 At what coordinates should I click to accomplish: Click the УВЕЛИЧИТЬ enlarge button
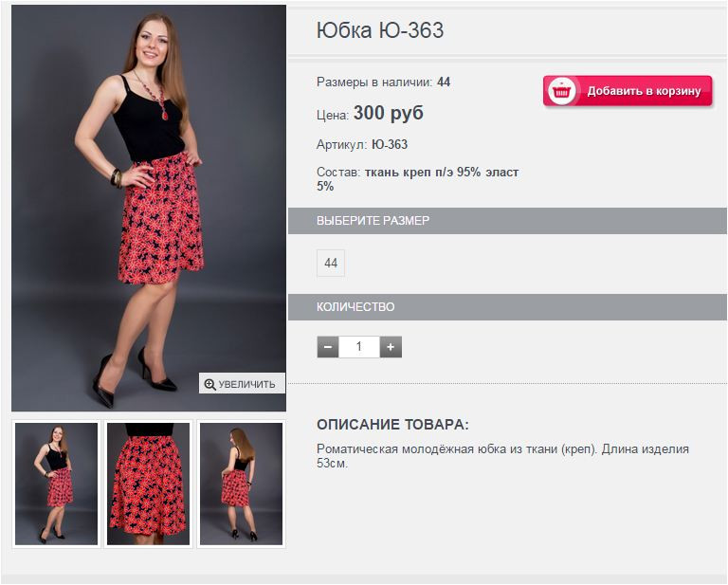(x=242, y=383)
